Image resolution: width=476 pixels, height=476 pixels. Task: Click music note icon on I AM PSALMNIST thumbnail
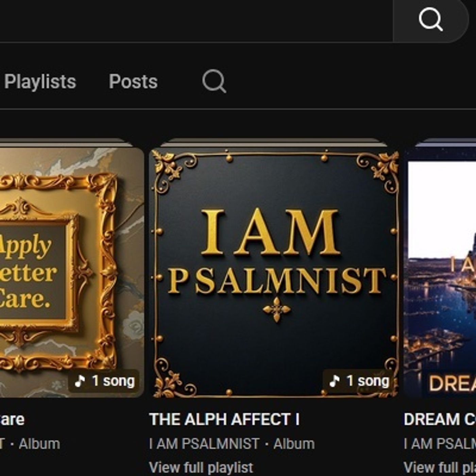(335, 381)
